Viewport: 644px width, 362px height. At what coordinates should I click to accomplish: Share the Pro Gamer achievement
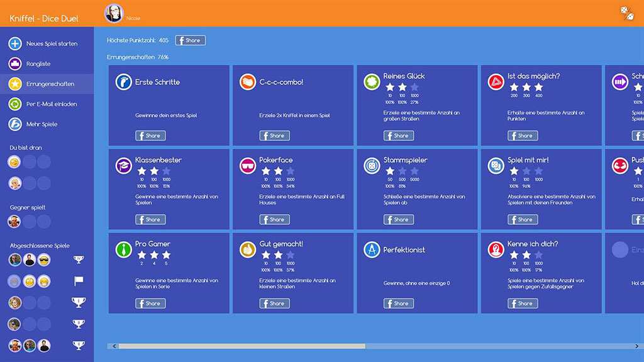[x=150, y=303]
